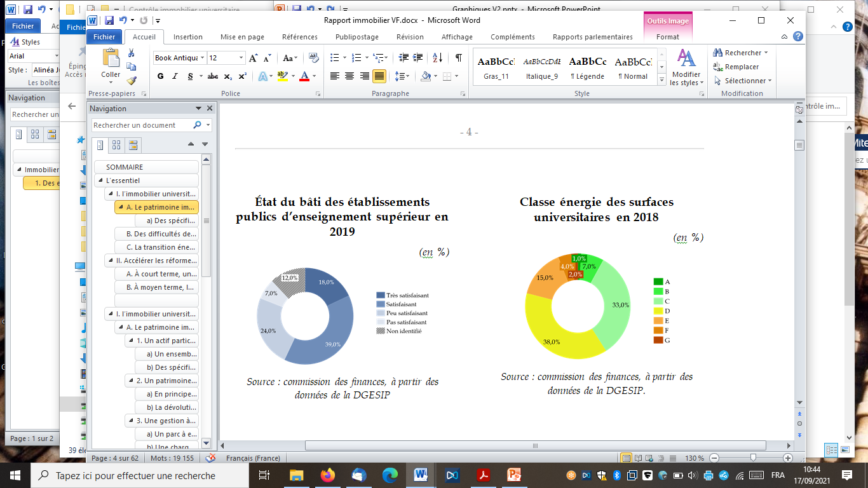The image size is (868, 488).
Task: Click the sort A-Z icon
Action: [437, 58]
